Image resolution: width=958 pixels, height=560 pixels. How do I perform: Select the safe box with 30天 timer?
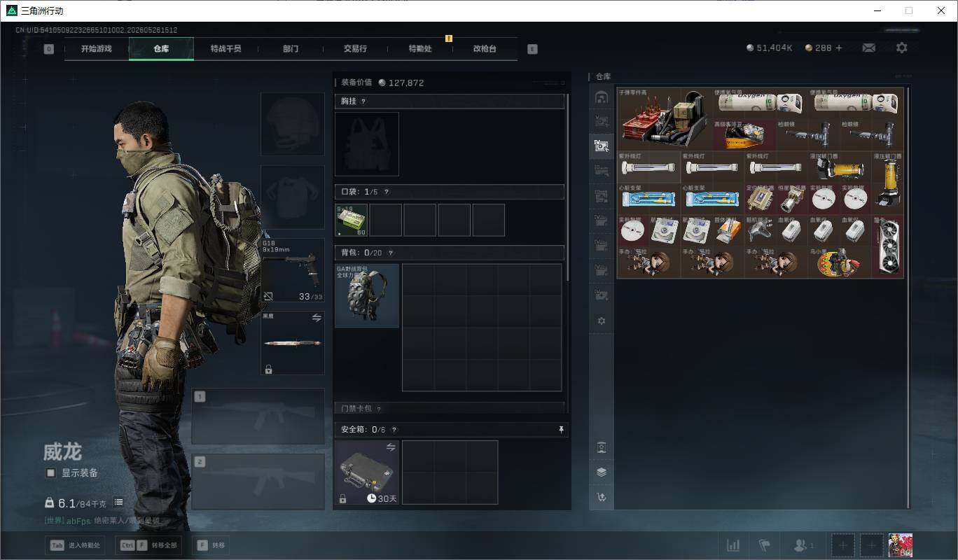point(367,472)
